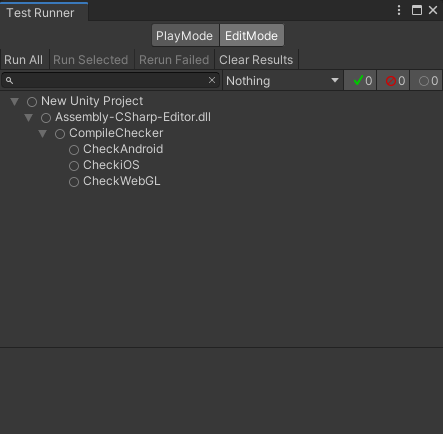Switch to EditMode tab

(x=252, y=35)
